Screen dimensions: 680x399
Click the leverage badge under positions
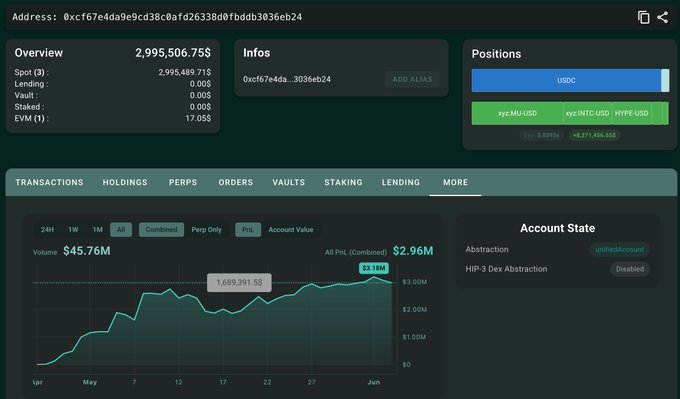tap(541, 135)
